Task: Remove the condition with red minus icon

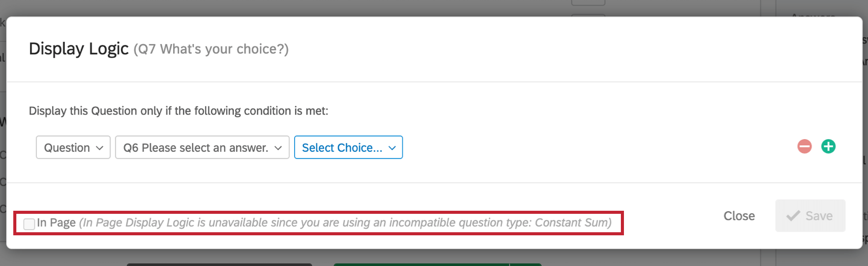Action: [x=804, y=147]
